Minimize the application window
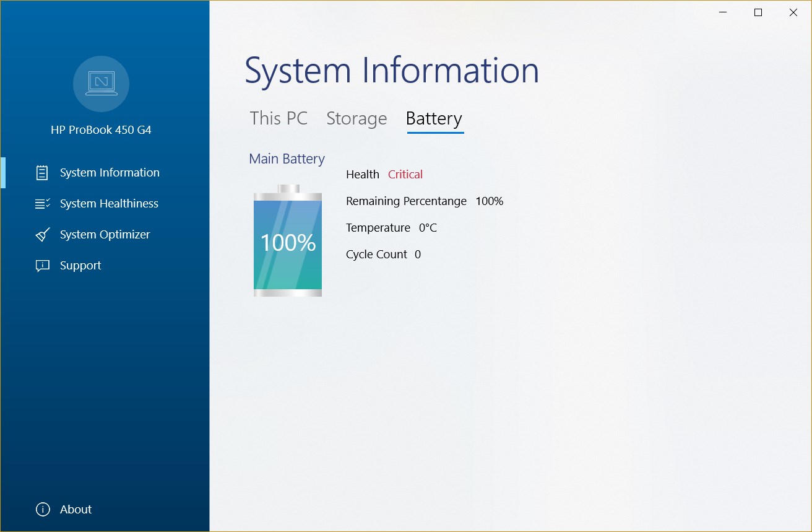This screenshot has height=532, width=812. 723,12
